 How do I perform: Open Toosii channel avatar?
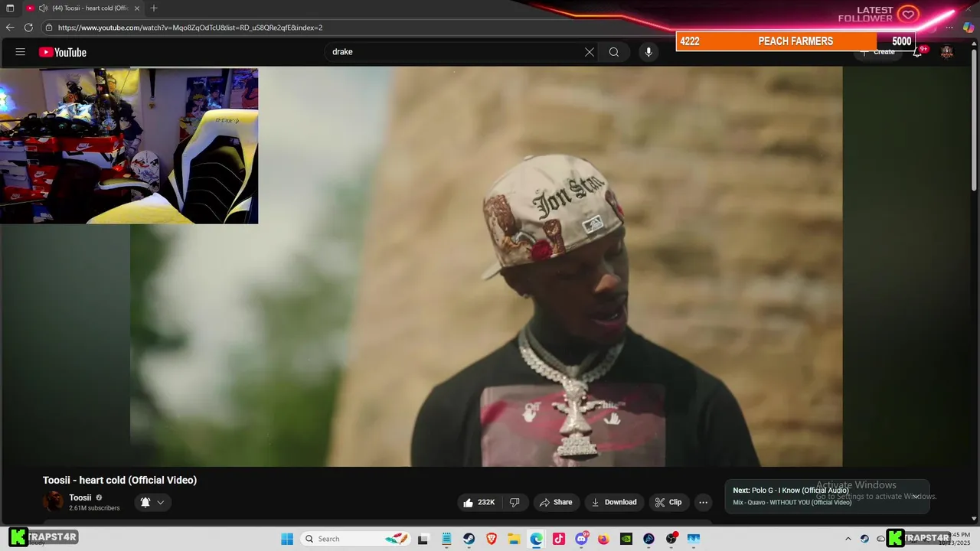click(x=54, y=502)
